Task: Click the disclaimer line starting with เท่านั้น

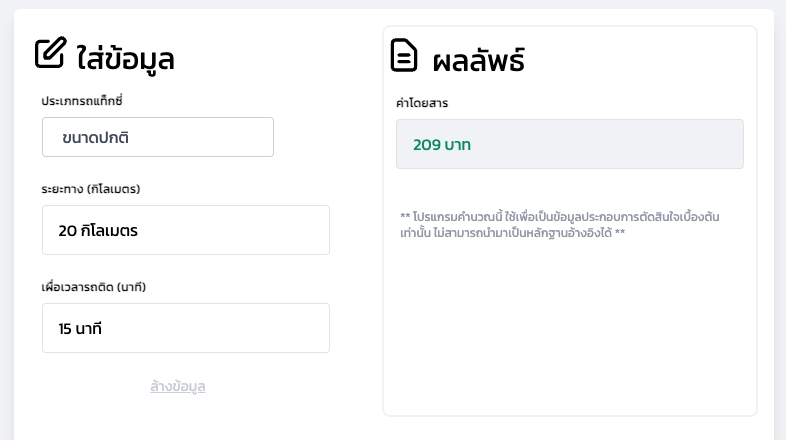Action: click(511, 232)
